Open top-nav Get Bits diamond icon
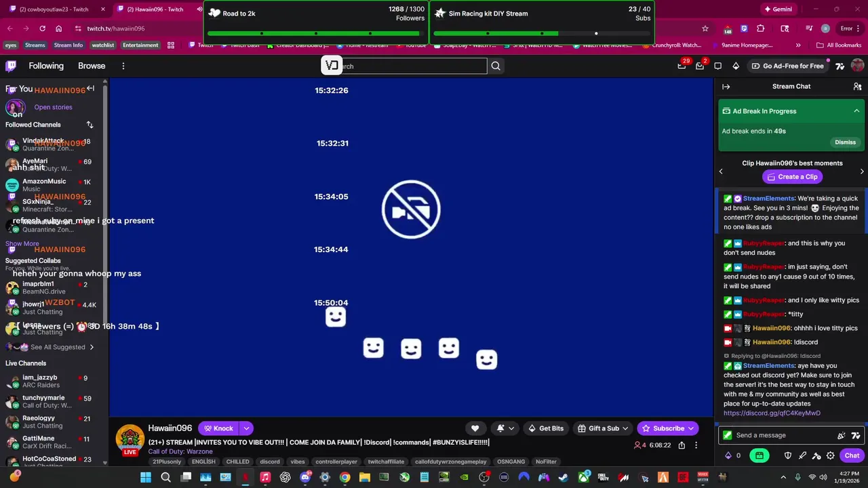Viewport: 868px width, 488px height. click(x=736, y=66)
